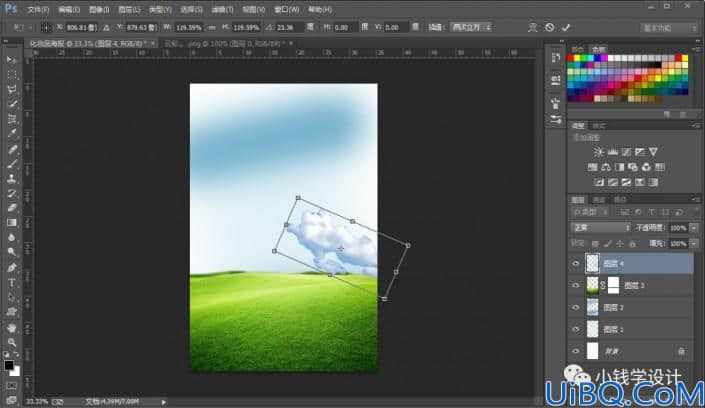Select the Eraser tool

[11, 208]
